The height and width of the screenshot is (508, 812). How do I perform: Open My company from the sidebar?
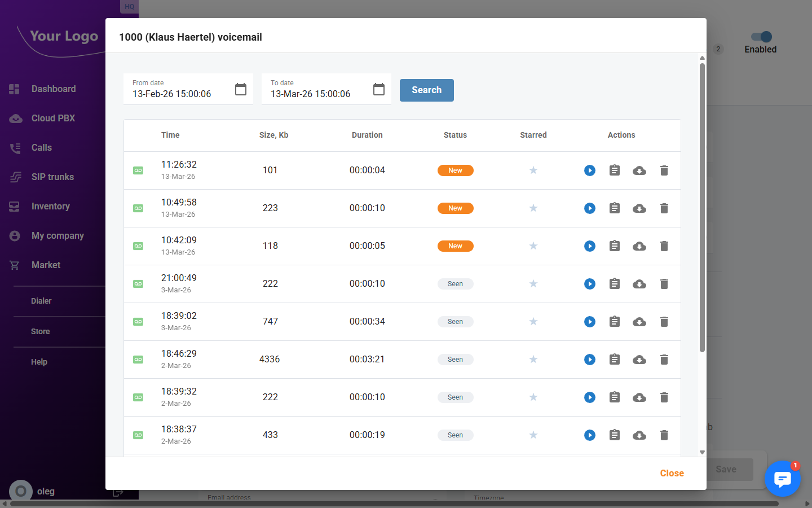coord(57,235)
